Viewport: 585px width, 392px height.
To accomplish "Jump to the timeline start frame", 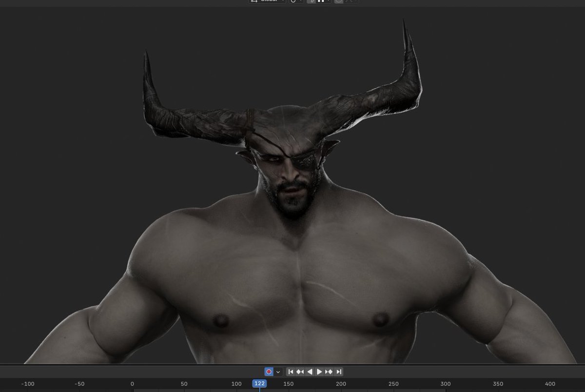I will click(x=291, y=372).
